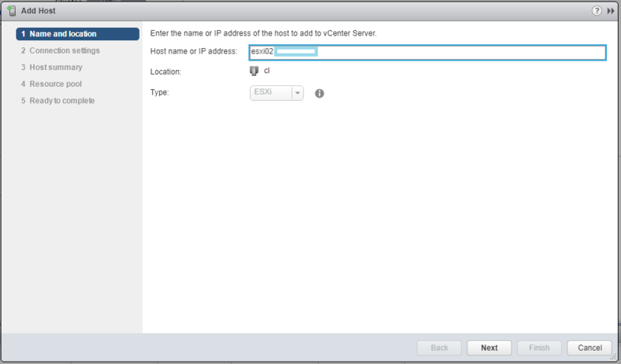Viewport: 621px width, 364px height.
Task: Click the cl location name
Action: [x=266, y=71]
